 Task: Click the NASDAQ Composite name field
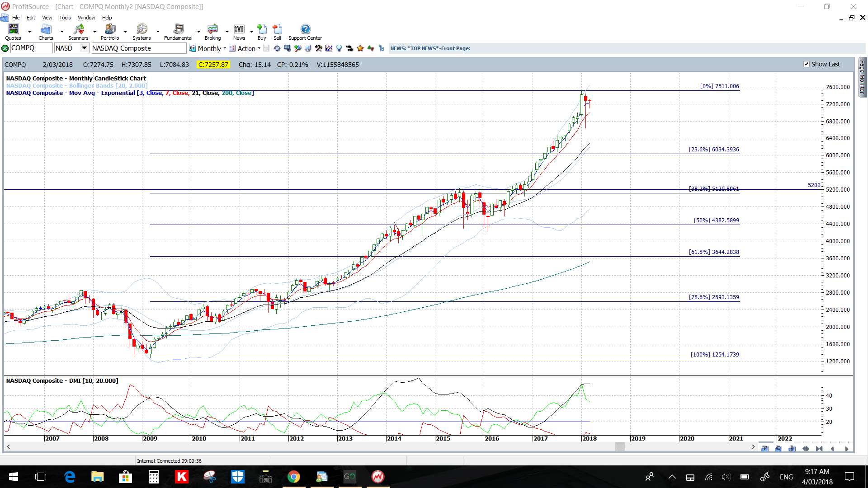[x=139, y=48]
